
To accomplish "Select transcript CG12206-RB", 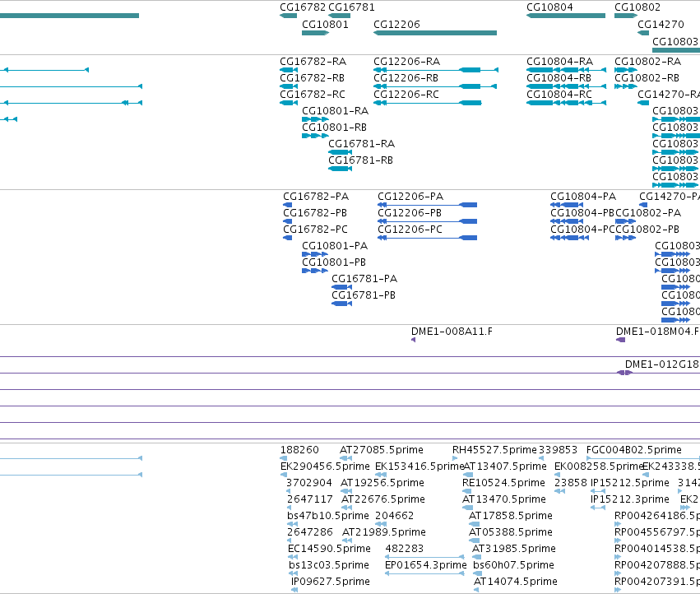I will point(406,78).
